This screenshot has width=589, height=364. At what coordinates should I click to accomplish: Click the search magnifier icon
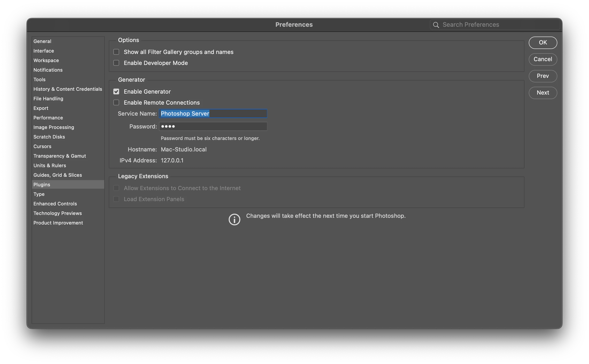point(436,25)
